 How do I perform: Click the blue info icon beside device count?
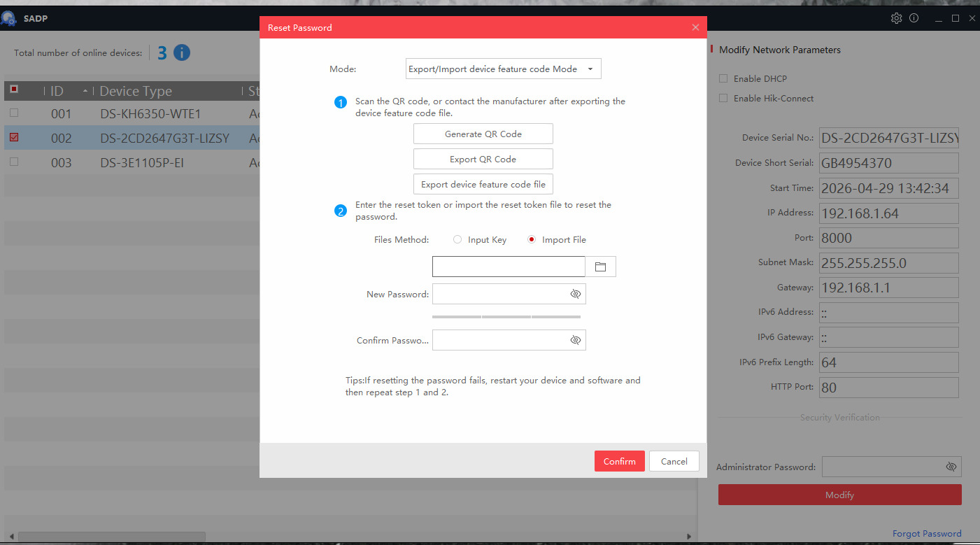(x=182, y=52)
